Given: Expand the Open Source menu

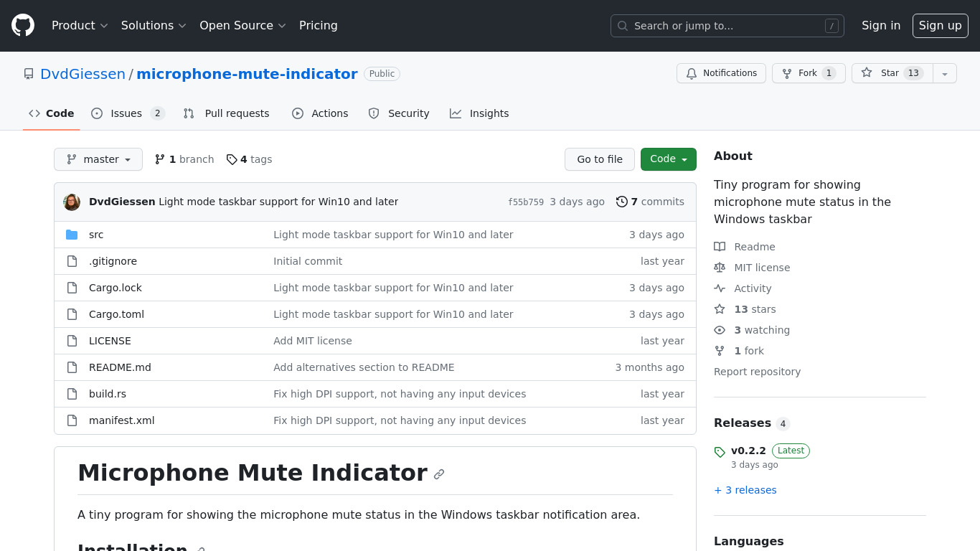Looking at the screenshot, I should click(x=242, y=25).
